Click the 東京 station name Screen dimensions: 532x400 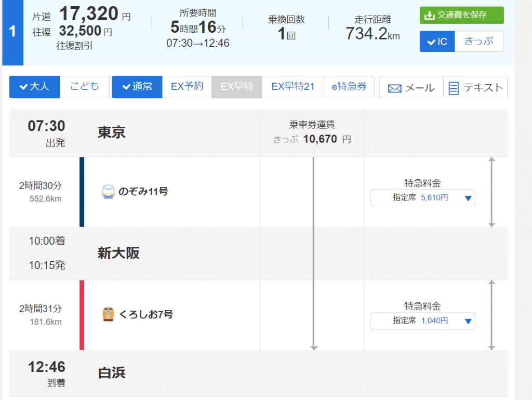point(112,132)
